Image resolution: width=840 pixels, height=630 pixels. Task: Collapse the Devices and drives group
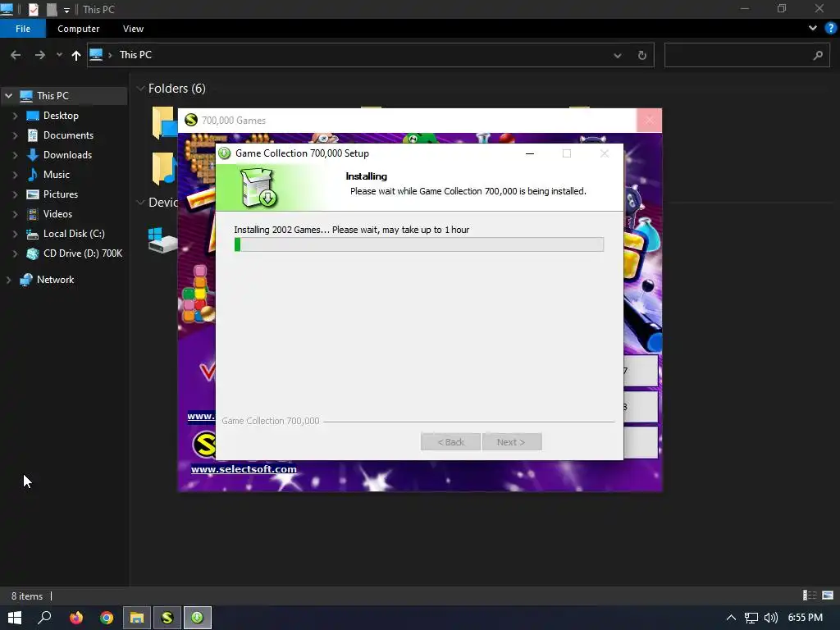pyautogui.click(x=141, y=203)
